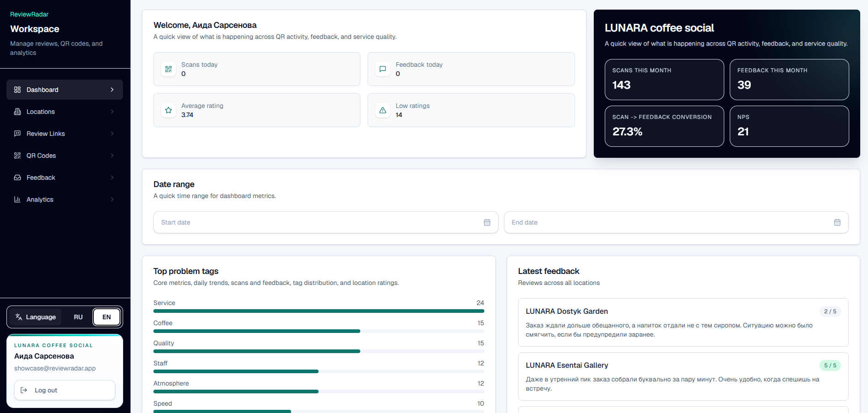Click the Log out arrow icon
The width and height of the screenshot is (868, 413).
point(24,390)
